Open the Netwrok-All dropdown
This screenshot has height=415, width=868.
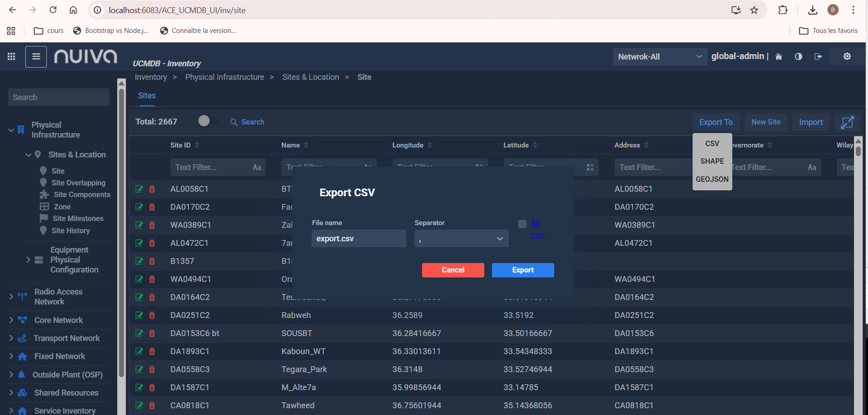click(660, 57)
